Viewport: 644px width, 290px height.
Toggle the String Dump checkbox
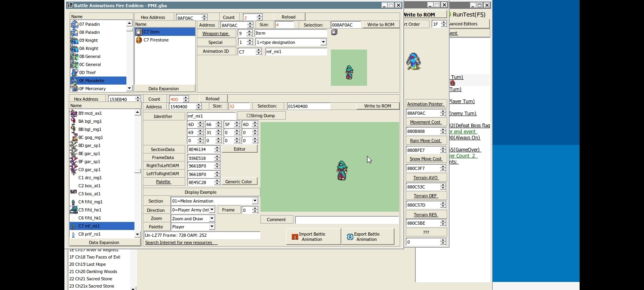[x=248, y=116]
